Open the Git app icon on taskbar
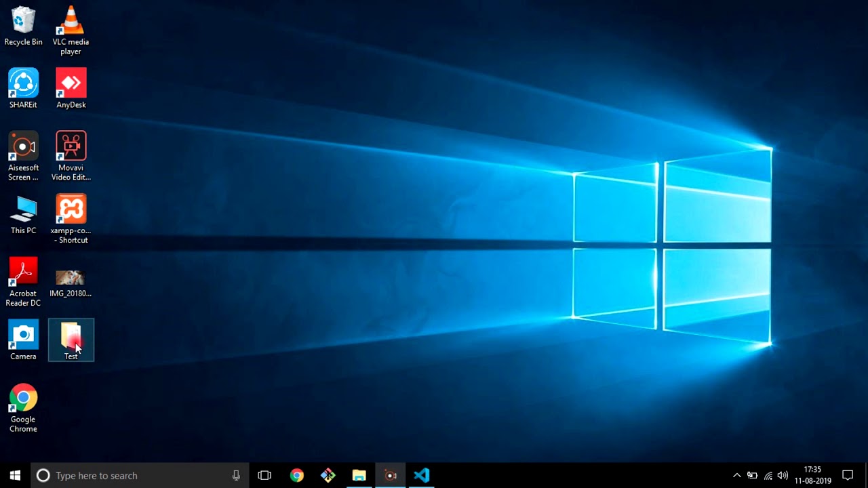868x488 pixels. tap(328, 475)
